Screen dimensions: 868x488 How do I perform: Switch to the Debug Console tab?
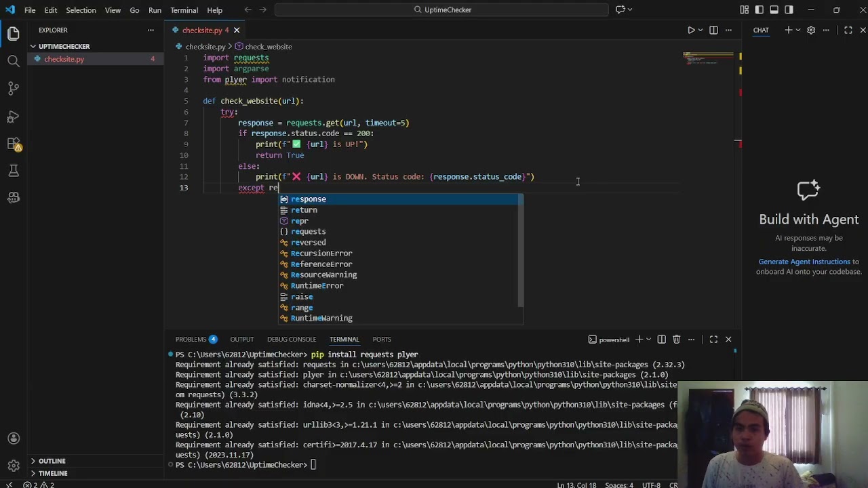click(x=292, y=339)
